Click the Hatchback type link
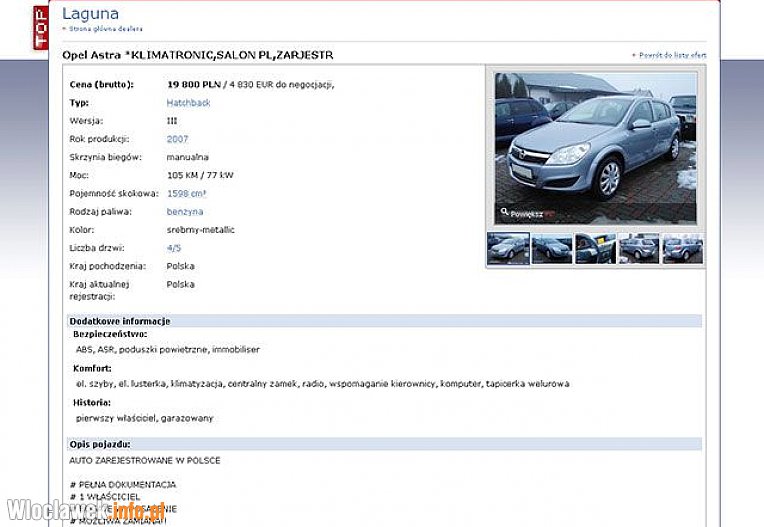 [x=188, y=103]
